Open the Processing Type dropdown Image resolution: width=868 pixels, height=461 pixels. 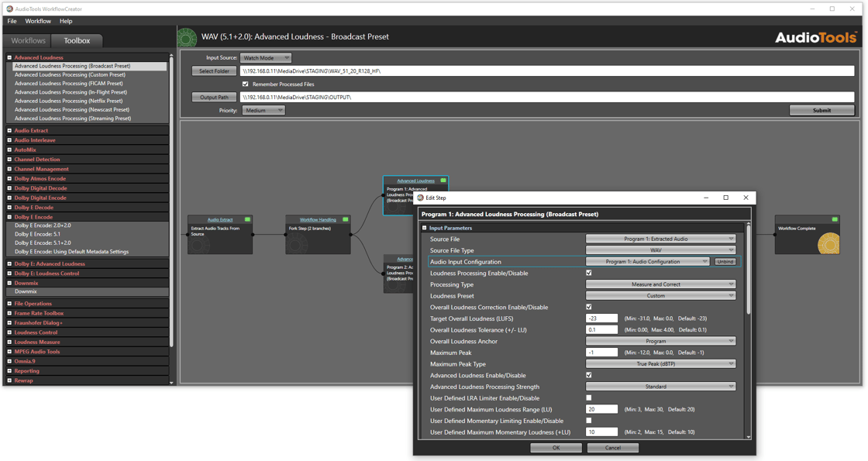(x=660, y=284)
